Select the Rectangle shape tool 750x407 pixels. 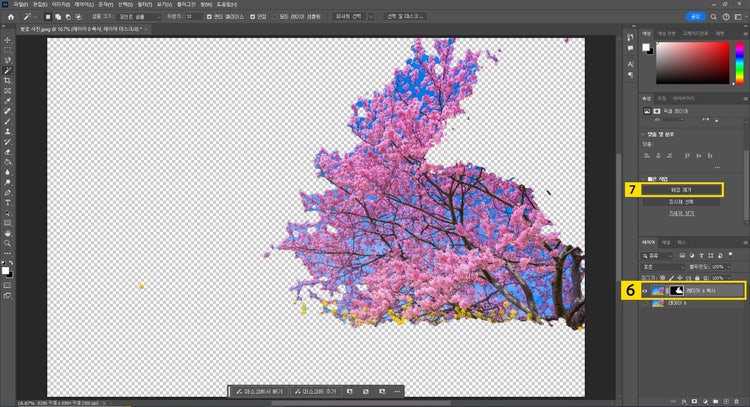point(7,223)
